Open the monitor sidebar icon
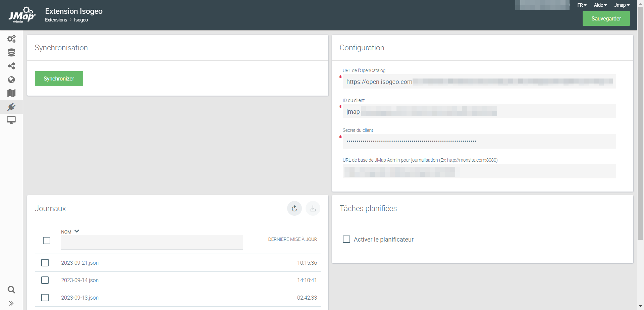Screen dimensions: 644x310 [11, 120]
